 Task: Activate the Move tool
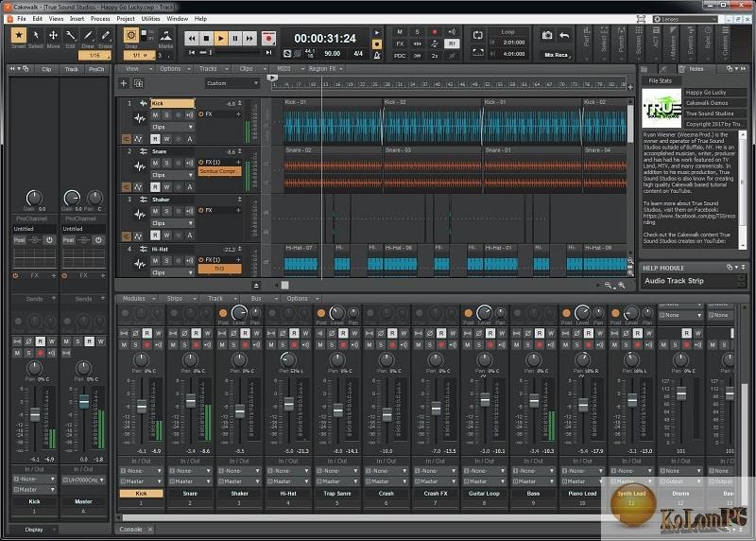click(53, 35)
